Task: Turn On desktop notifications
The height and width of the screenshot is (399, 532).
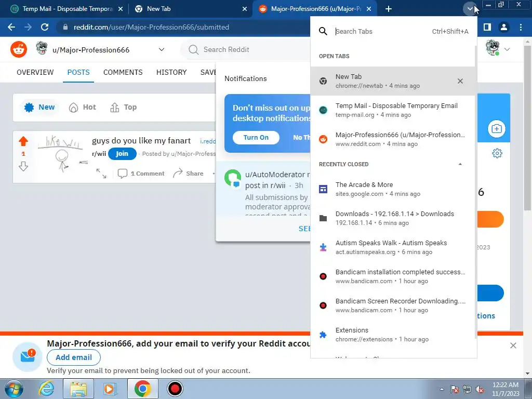Action: [x=256, y=137]
